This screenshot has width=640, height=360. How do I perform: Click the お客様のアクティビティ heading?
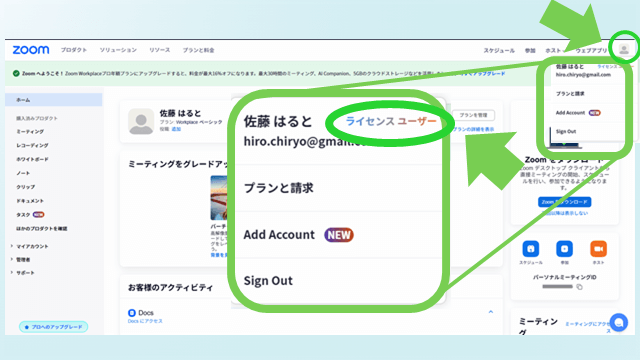click(170, 288)
